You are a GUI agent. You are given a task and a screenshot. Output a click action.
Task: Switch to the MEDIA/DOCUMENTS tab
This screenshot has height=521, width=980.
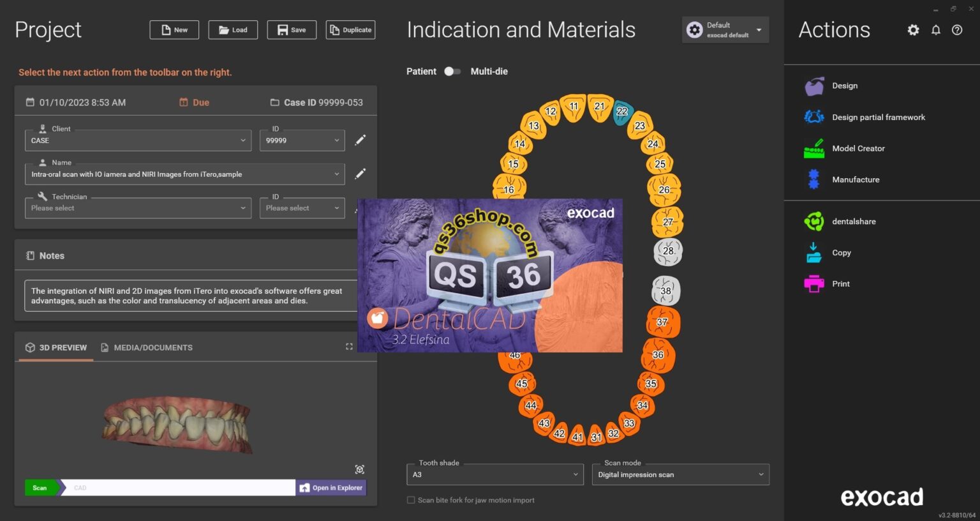(153, 347)
